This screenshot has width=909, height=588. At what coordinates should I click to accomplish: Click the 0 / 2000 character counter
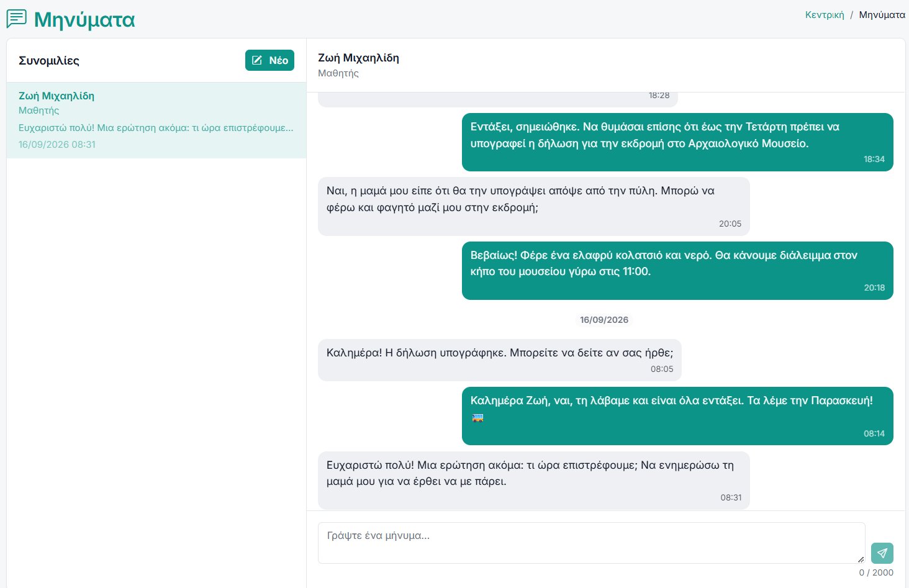(876, 572)
